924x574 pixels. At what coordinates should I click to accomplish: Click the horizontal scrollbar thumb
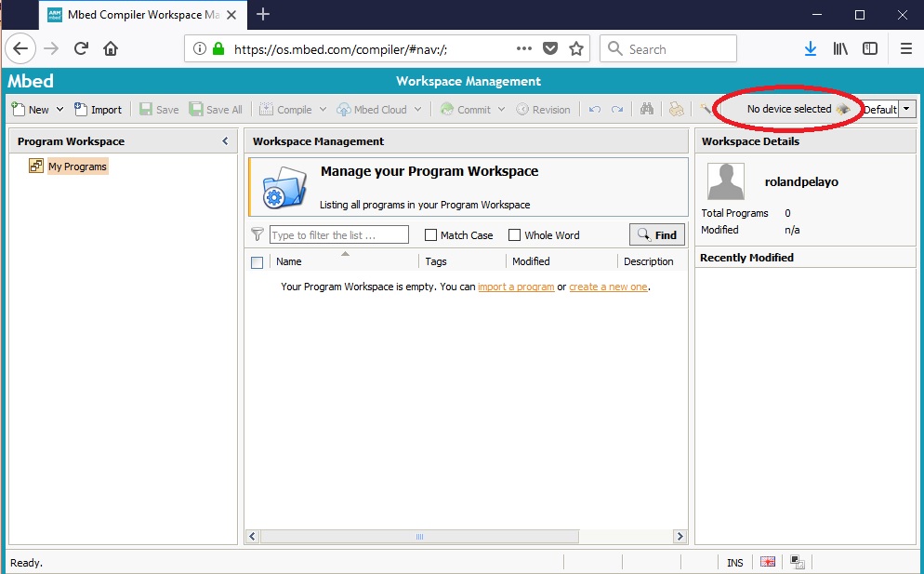[419, 536]
